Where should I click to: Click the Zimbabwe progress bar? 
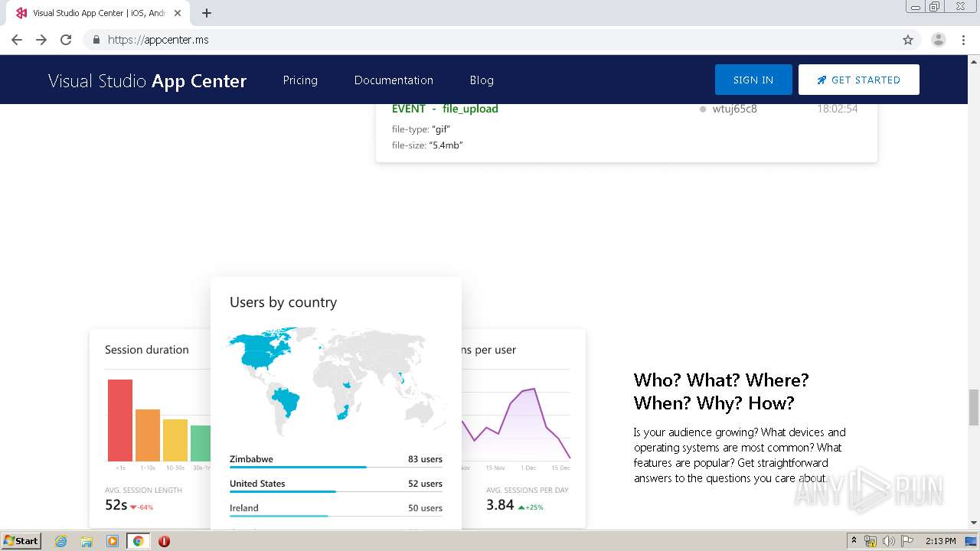(x=298, y=467)
